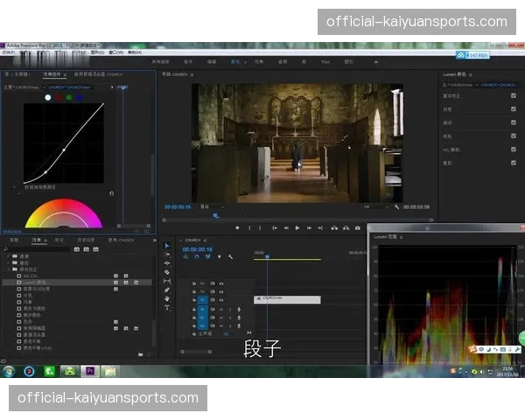
Task: Step back one frame in Program Monitor
Action: coord(286,228)
